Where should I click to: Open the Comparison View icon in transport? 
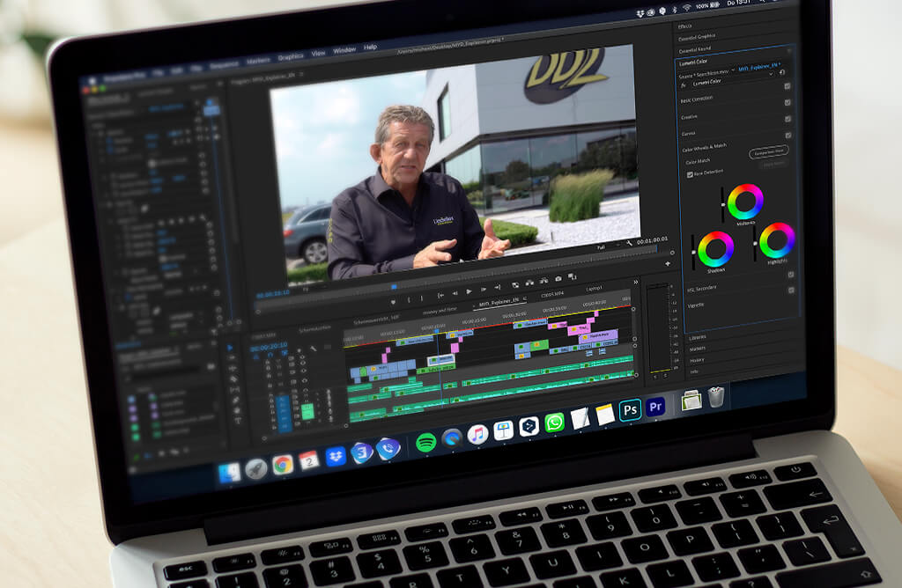click(x=573, y=277)
